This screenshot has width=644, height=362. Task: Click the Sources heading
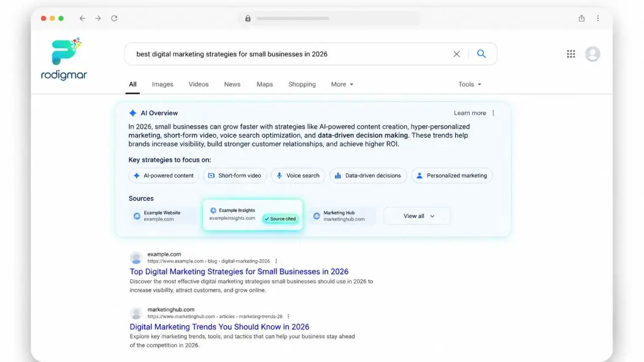(x=141, y=198)
